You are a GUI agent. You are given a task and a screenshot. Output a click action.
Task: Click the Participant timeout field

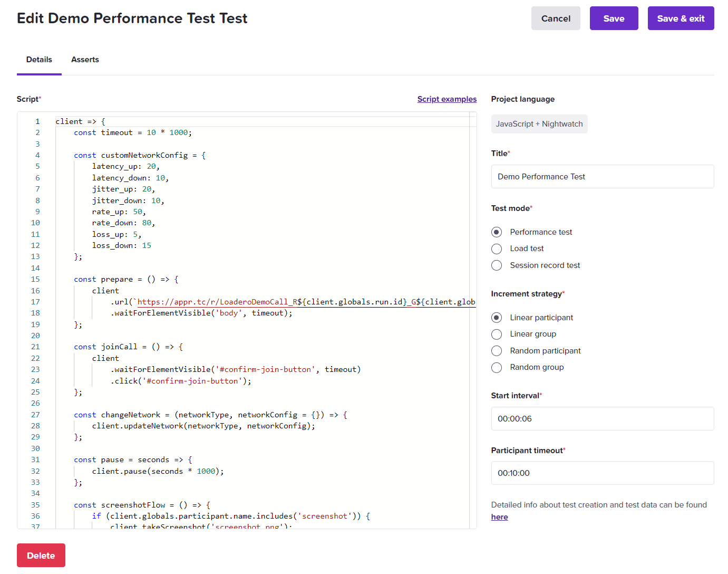coord(602,473)
